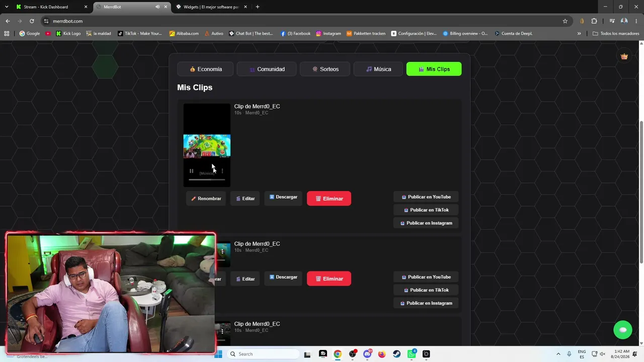Open the Kick Logo bookmark
Viewport: 644px width, 362px height.
pyautogui.click(x=68, y=34)
